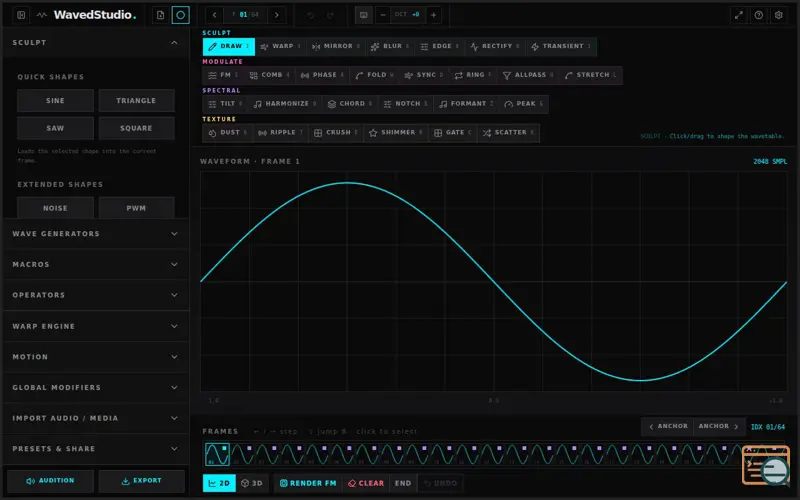The width and height of the screenshot is (800, 500).
Task: Click the circle mode icon in header
Action: 180,15
